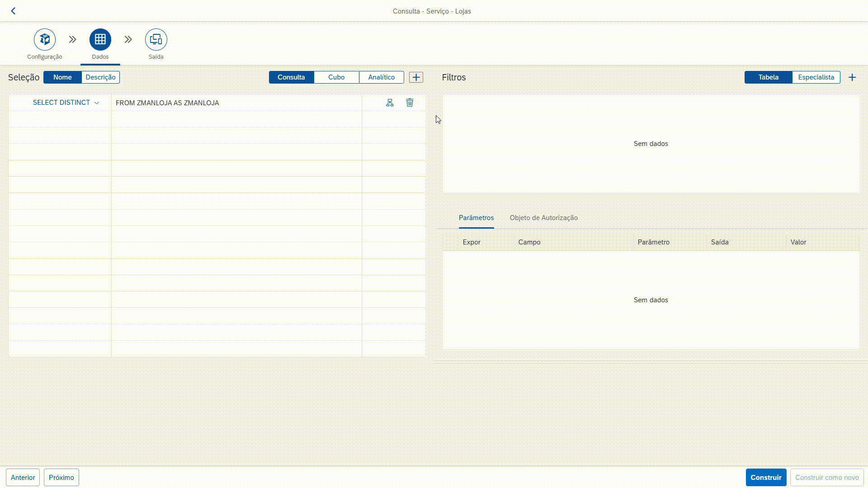Image resolution: width=868 pixels, height=488 pixels.
Task: Go to the Saída step icon
Action: click(x=156, y=40)
